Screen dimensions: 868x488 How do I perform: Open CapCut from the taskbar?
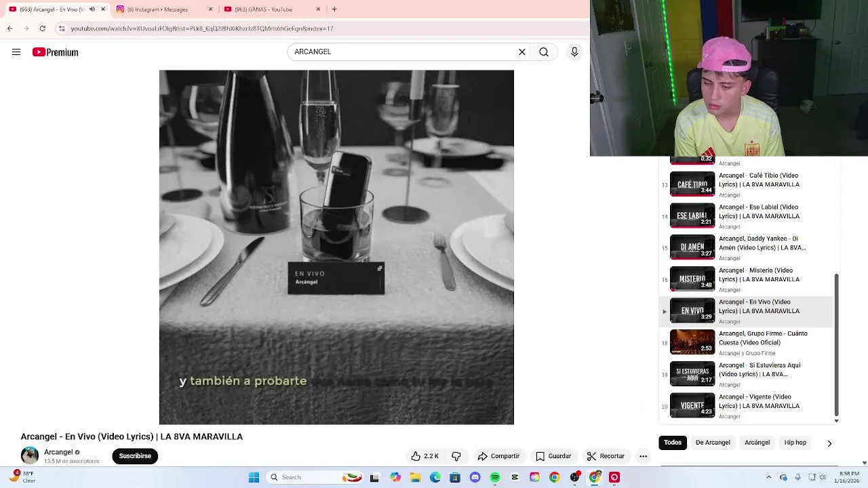click(515, 478)
